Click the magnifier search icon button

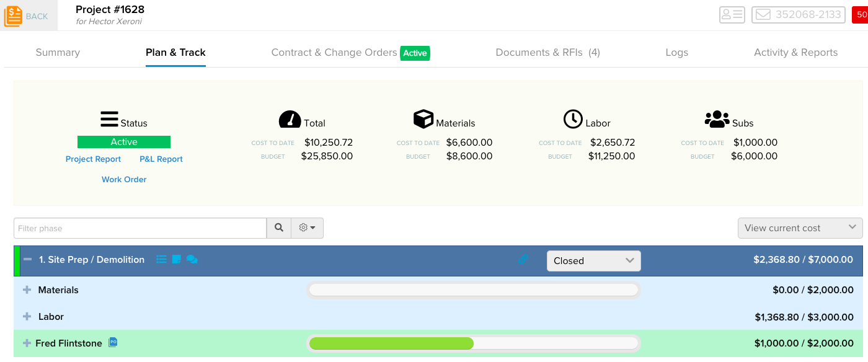point(279,228)
